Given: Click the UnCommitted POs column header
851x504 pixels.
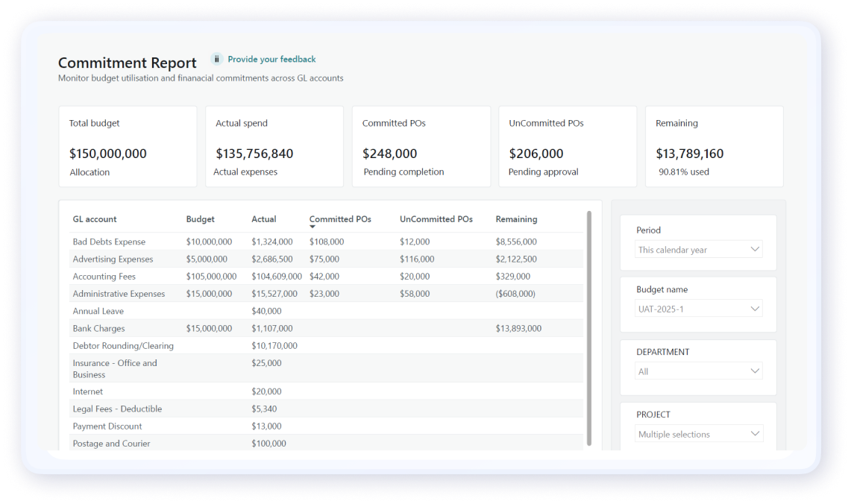Looking at the screenshot, I should (x=436, y=219).
